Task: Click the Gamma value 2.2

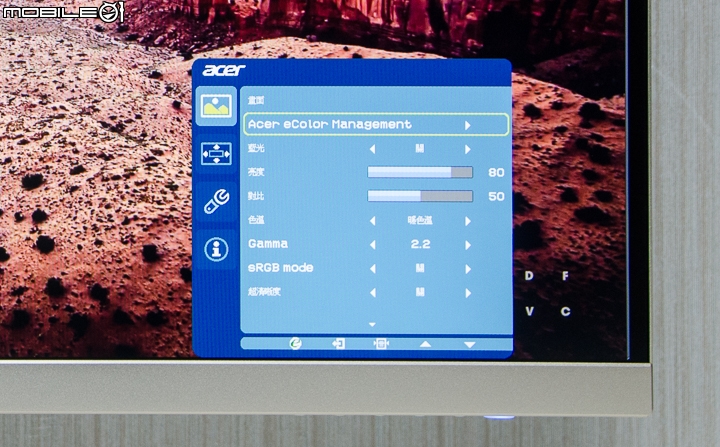Action: point(420,244)
